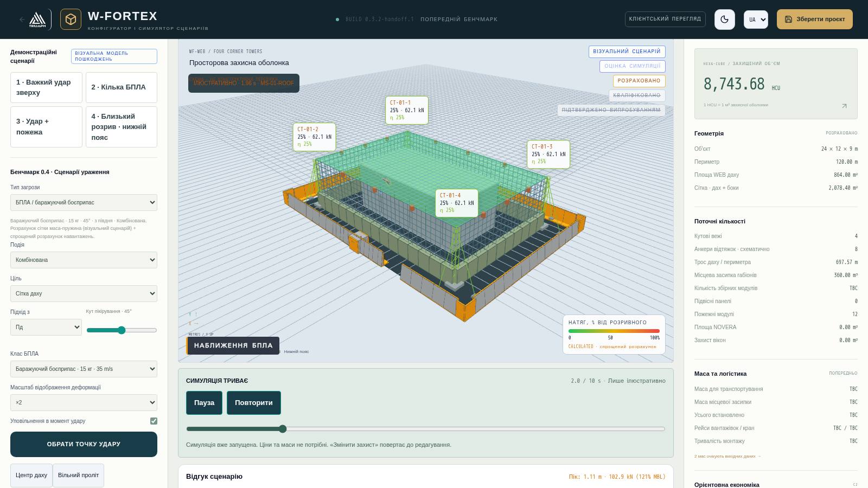Viewport: 868px width, 488px height.
Task: Open the approach direction dropdown Пд
Action: pos(46,327)
